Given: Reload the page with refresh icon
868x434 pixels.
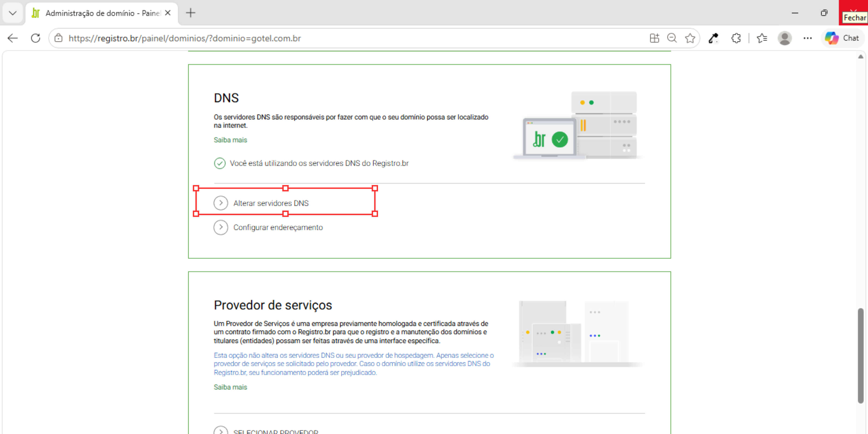Looking at the screenshot, I should click(35, 38).
